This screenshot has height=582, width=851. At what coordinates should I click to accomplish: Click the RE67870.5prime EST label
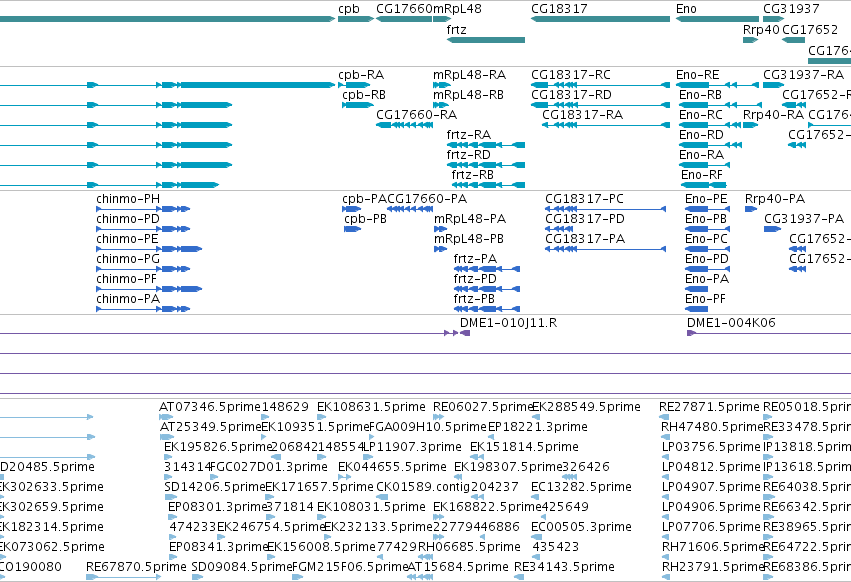[x=136, y=567]
